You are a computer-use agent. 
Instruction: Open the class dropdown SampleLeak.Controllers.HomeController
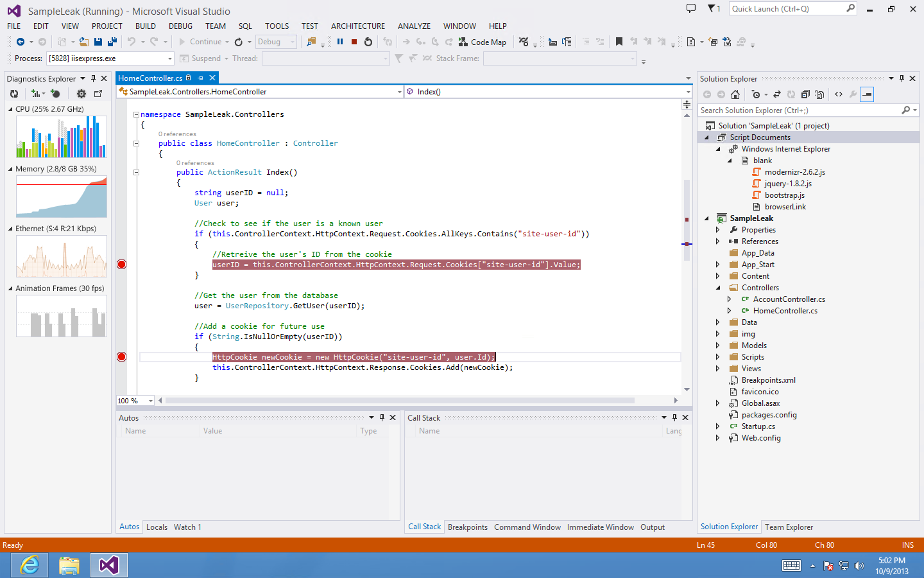click(x=260, y=92)
